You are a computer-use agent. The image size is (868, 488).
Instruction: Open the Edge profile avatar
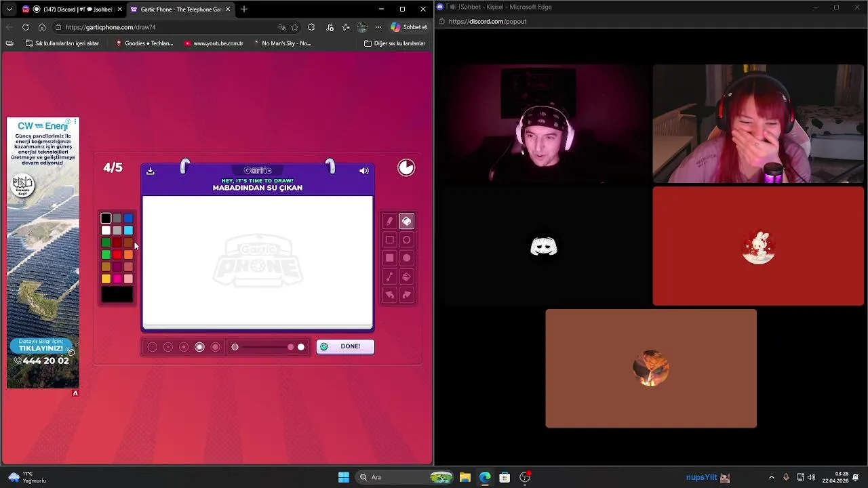coord(362,27)
